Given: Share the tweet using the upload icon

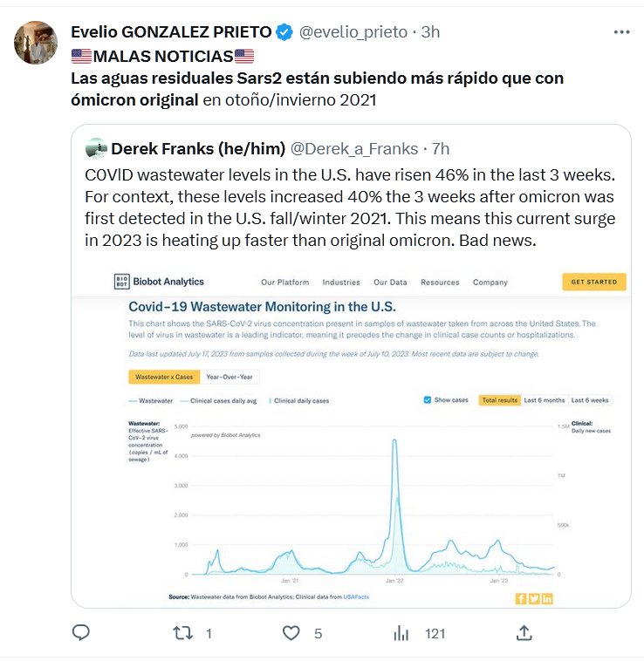Looking at the screenshot, I should (524, 633).
